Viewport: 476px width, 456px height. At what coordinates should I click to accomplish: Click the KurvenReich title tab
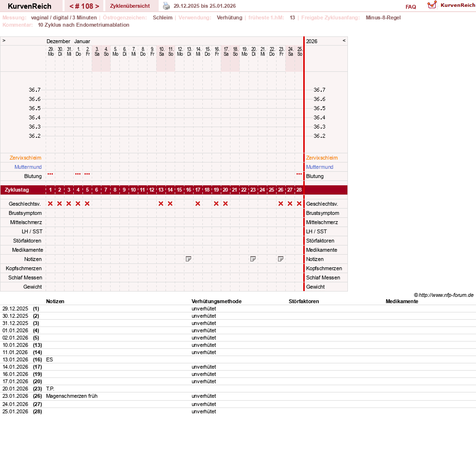click(x=30, y=6)
